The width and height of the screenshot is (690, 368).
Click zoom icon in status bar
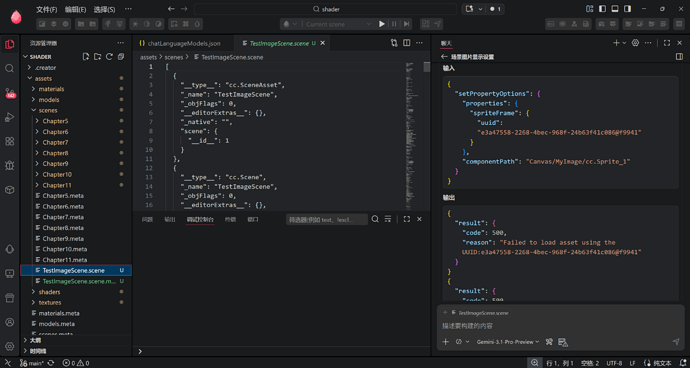(x=534, y=363)
